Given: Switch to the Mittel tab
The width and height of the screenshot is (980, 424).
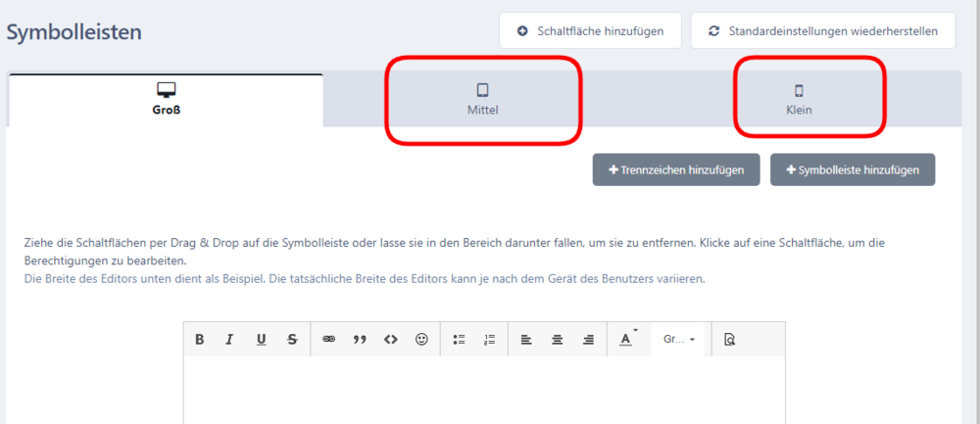Looking at the screenshot, I should pyautogui.click(x=482, y=101).
